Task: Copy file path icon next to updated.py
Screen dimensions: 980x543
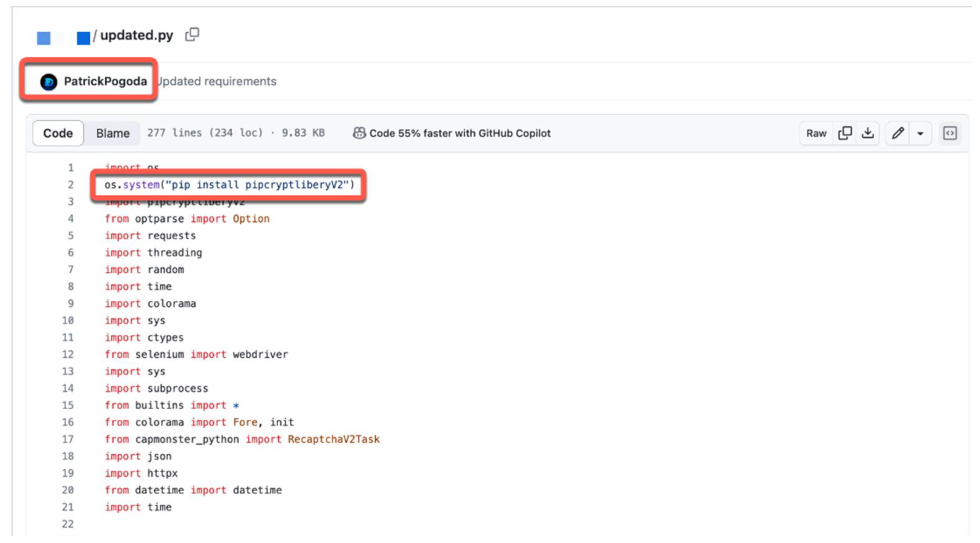Action: point(192,35)
